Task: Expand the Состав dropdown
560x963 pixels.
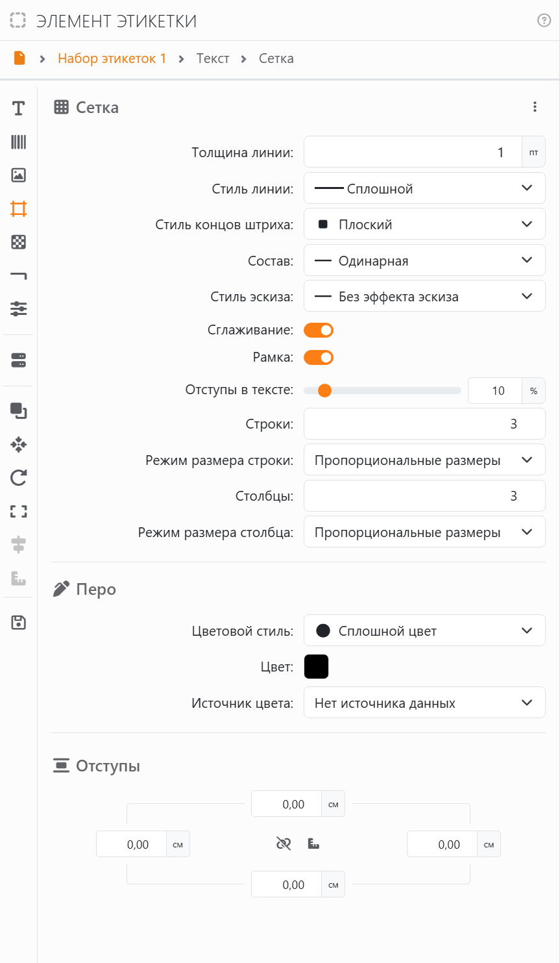Action: (x=424, y=261)
